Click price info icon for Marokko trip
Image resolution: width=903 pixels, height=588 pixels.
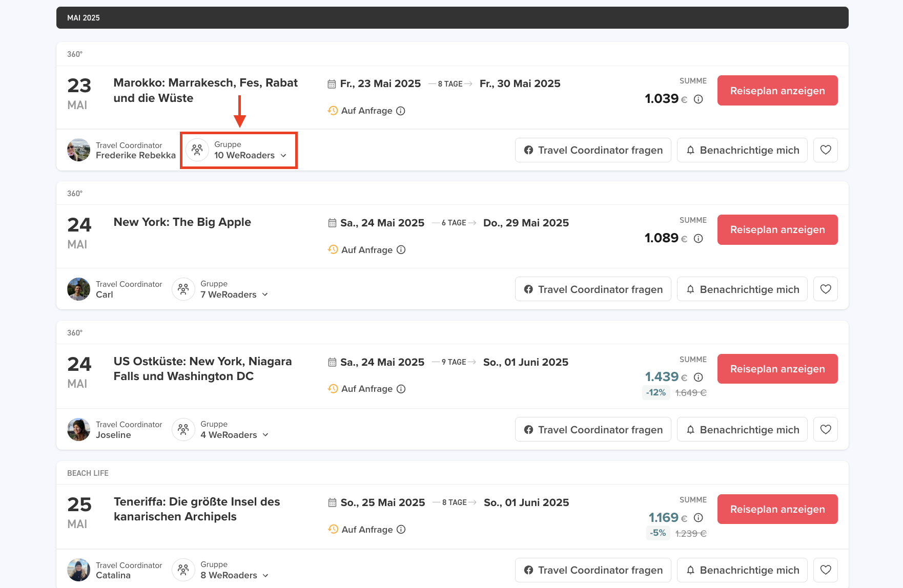coord(698,99)
